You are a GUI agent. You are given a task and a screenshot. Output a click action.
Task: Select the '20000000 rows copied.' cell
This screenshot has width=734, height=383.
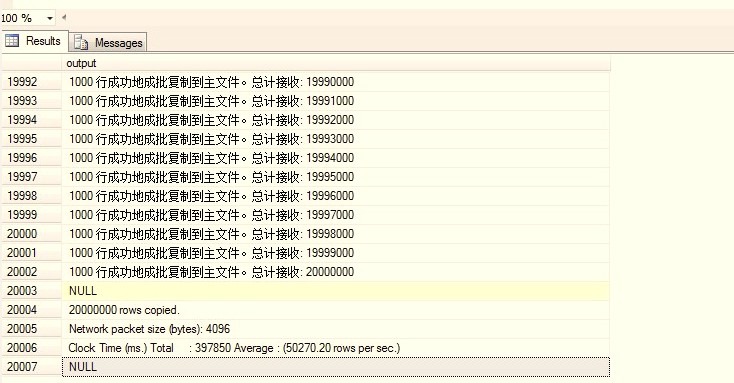(336, 309)
